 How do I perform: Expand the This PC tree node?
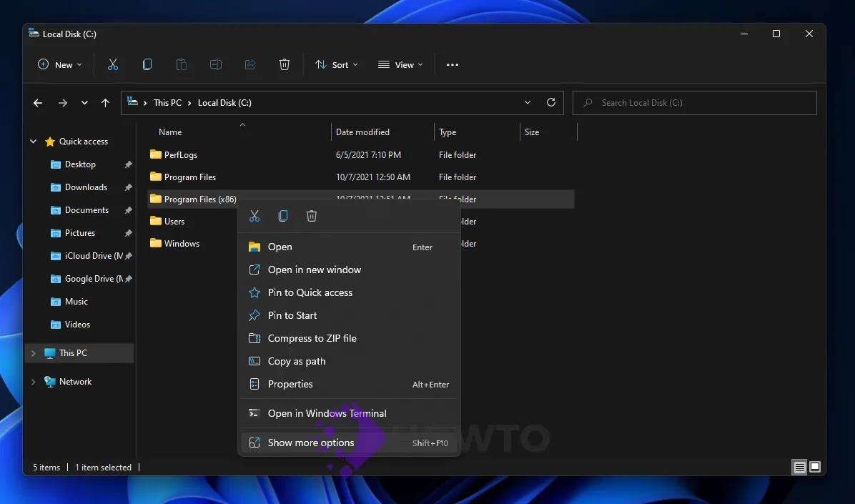pyautogui.click(x=34, y=353)
